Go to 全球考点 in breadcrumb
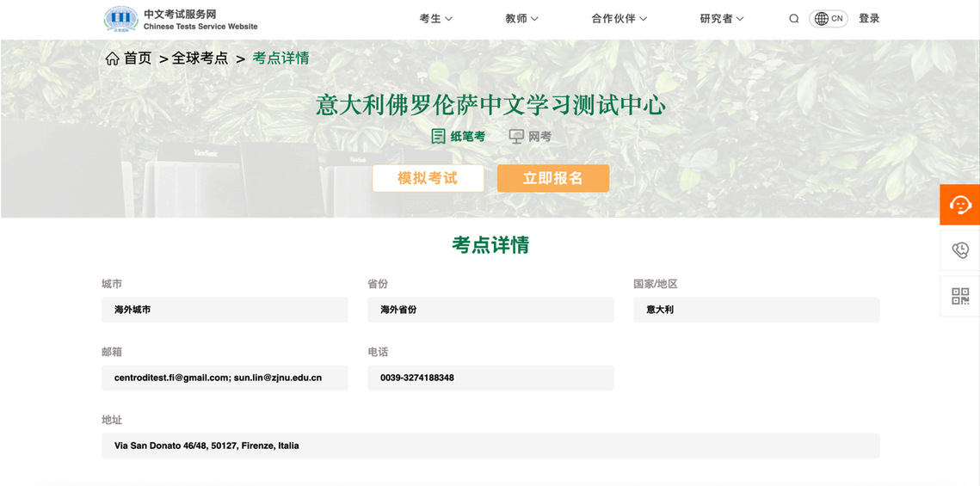The height and width of the screenshot is (486, 980). tap(200, 58)
